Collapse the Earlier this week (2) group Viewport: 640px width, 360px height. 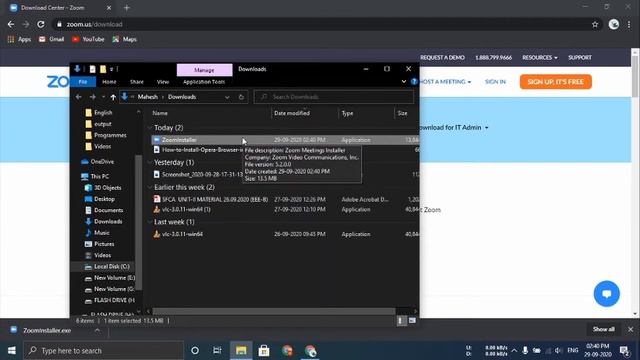coord(149,187)
